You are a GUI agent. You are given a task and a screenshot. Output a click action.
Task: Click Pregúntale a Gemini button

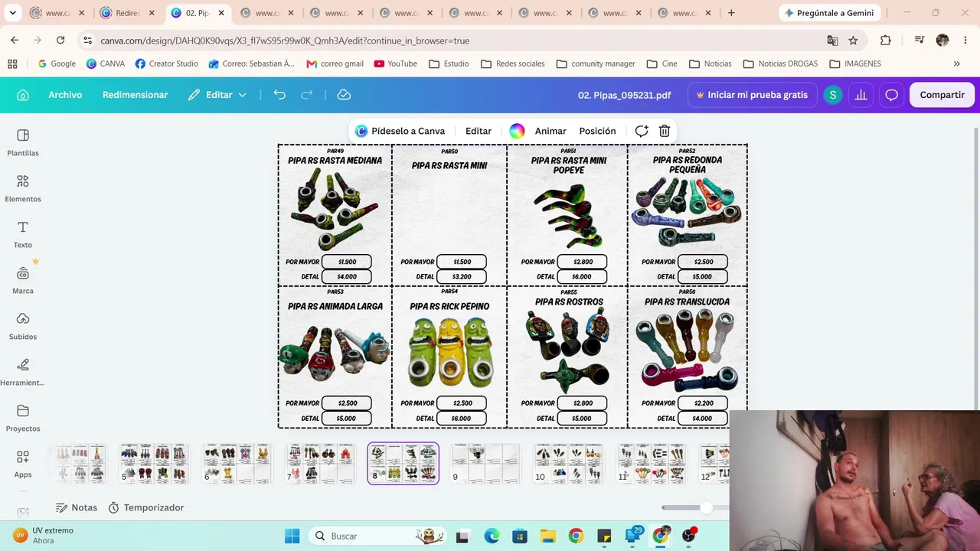(x=829, y=13)
